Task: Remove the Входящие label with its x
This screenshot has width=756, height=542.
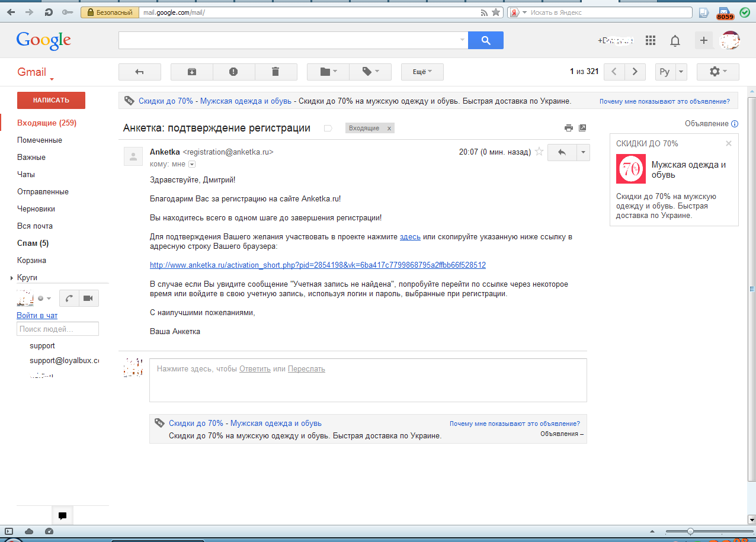Action: 389,129
